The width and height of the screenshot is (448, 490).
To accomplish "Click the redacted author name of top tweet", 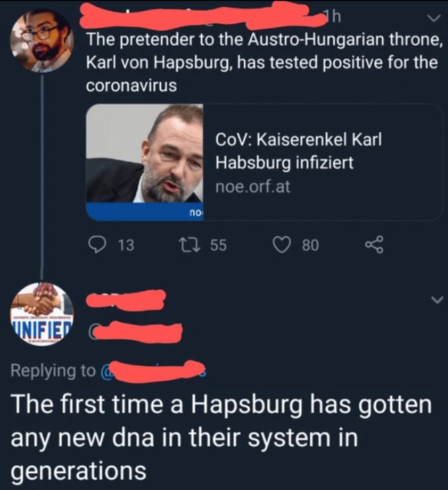I will pos(201,15).
